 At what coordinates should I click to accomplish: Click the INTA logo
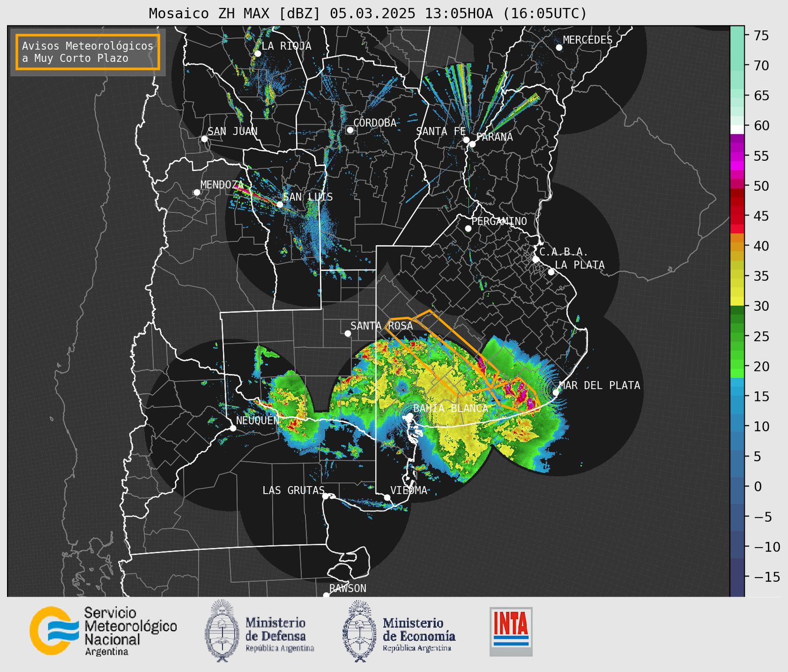click(511, 631)
